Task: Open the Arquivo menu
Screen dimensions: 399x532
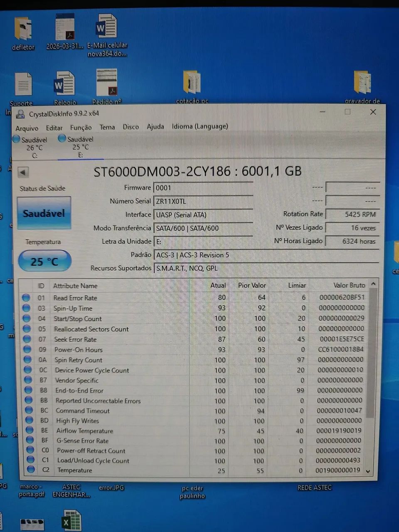Action: coord(27,128)
